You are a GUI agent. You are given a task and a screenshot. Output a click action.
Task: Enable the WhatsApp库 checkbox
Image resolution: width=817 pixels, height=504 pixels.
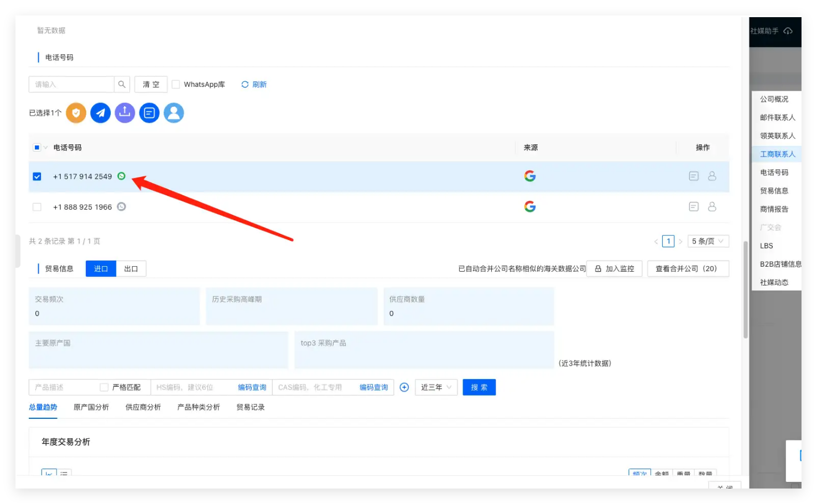click(176, 85)
